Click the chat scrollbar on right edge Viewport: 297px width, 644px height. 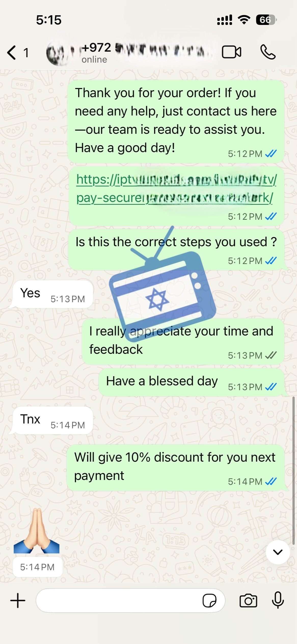click(x=293, y=471)
